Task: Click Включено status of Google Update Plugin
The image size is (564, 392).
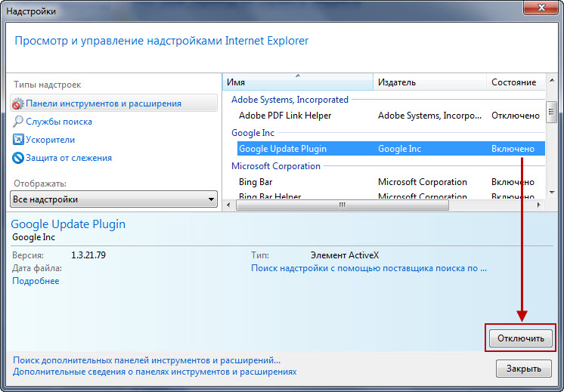Action: point(513,148)
